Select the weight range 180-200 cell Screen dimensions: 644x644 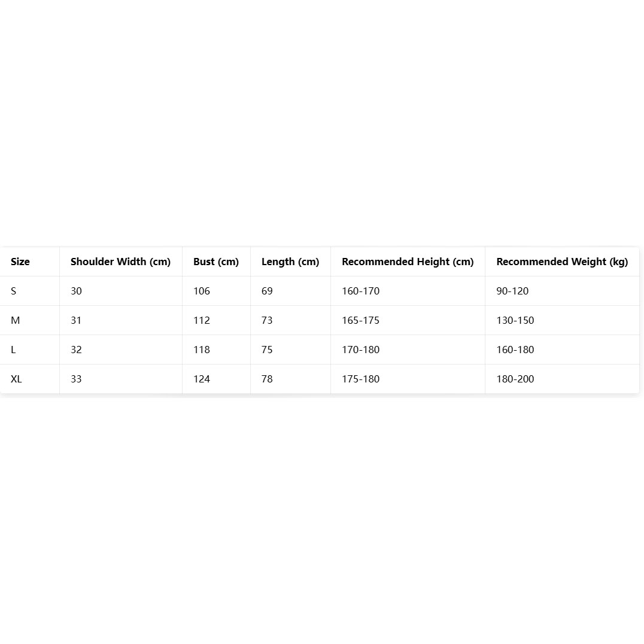[x=515, y=379]
